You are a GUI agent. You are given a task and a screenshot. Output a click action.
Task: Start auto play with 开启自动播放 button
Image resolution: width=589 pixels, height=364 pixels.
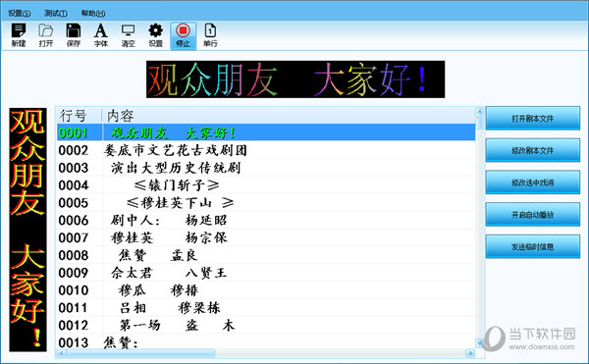coord(533,215)
